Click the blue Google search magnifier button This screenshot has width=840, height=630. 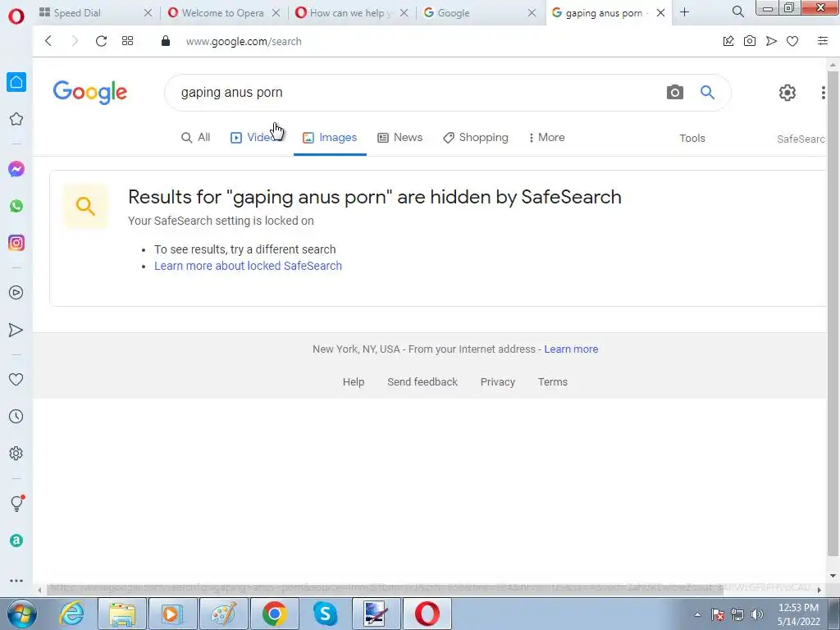pos(707,92)
